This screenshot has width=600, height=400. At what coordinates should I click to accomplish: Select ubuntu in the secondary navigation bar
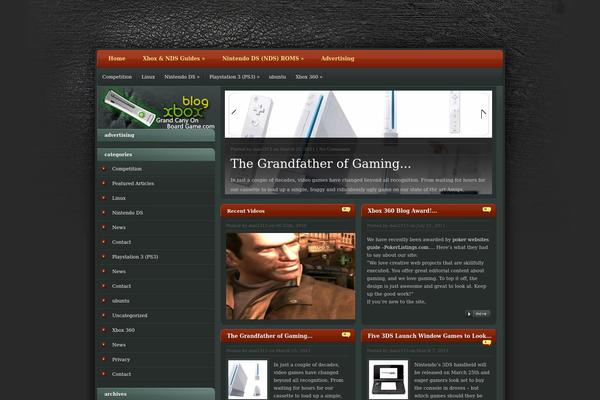(x=277, y=77)
